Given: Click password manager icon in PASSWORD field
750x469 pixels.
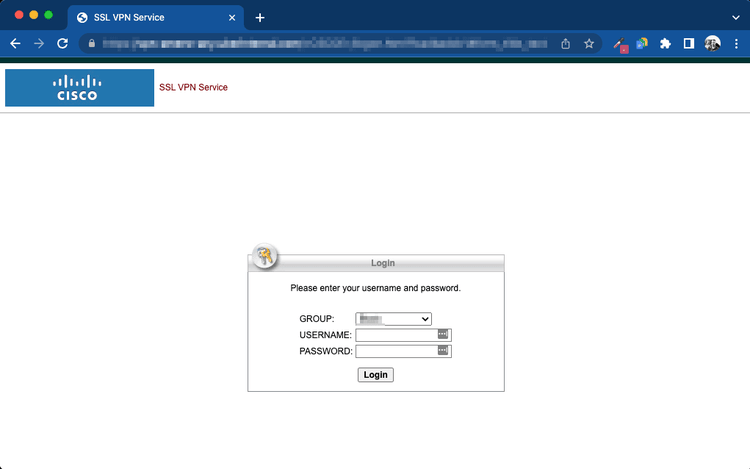Looking at the screenshot, I should [443, 351].
